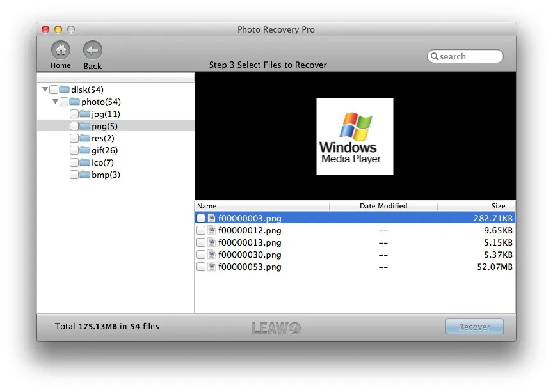Image resolution: width=553 pixels, height=392 pixels.
Task: Click the Back arrow icon
Action: (93, 50)
